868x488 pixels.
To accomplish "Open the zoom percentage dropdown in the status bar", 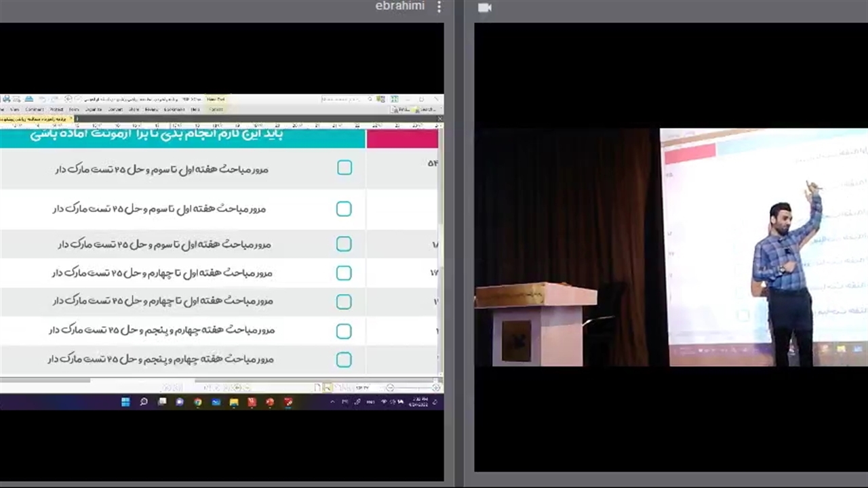I will point(363,388).
